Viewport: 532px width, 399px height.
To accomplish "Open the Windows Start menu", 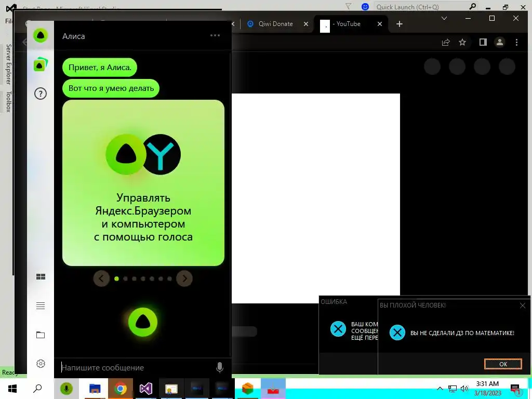I will pos(12,389).
